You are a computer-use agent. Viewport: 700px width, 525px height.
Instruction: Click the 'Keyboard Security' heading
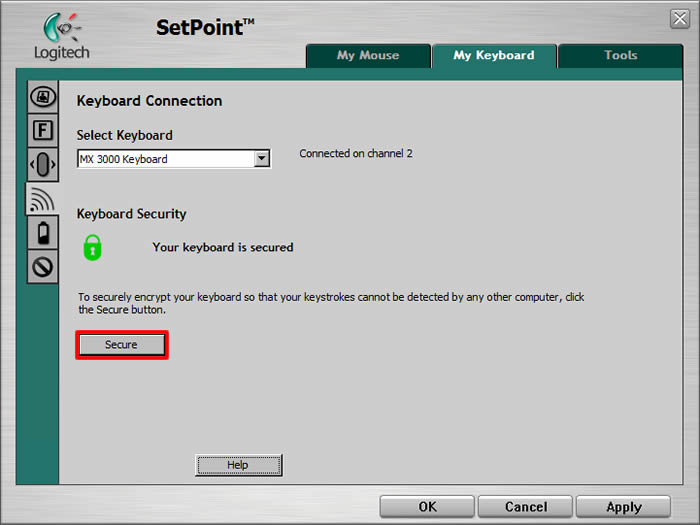click(131, 214)
